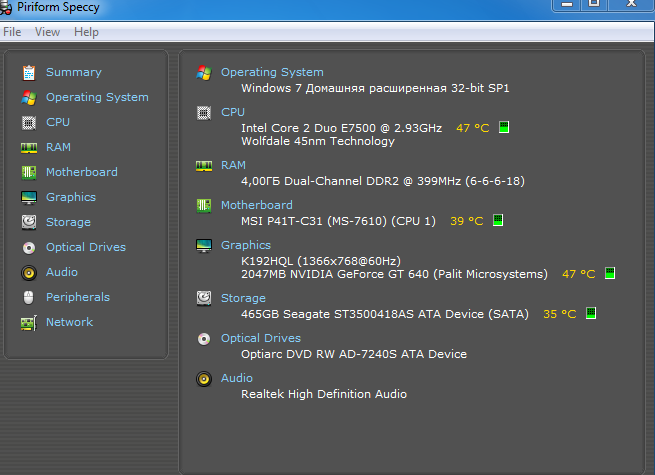Click the RAM heading in main panel
The height and width of the screenshot is (475, 655).
[x=233, y=165]
